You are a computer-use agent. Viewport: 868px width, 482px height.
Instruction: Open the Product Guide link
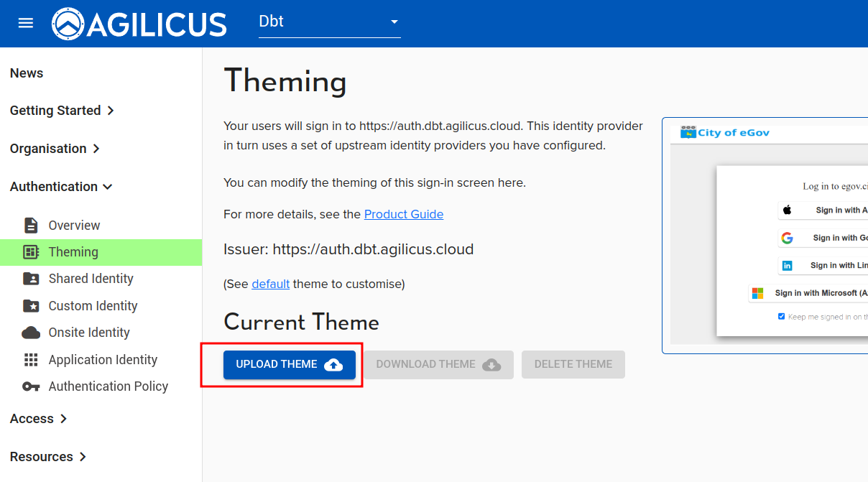tap(403, 214)
